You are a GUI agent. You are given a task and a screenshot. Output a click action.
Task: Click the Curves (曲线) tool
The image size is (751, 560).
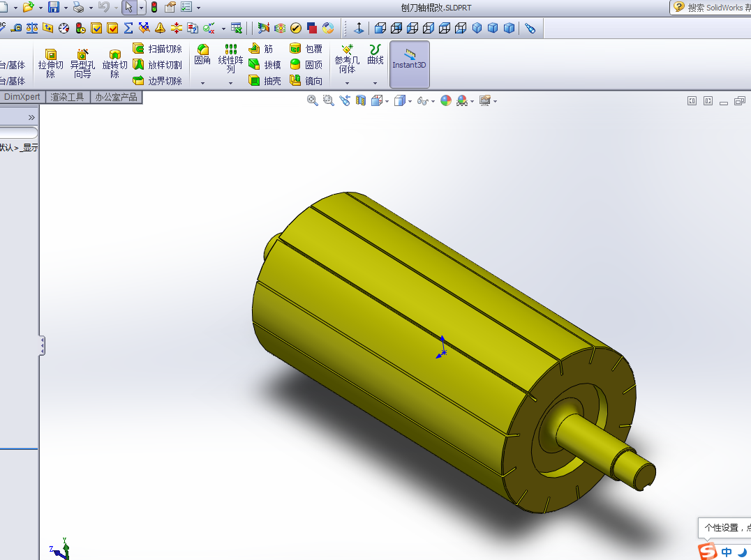point(375,54)
